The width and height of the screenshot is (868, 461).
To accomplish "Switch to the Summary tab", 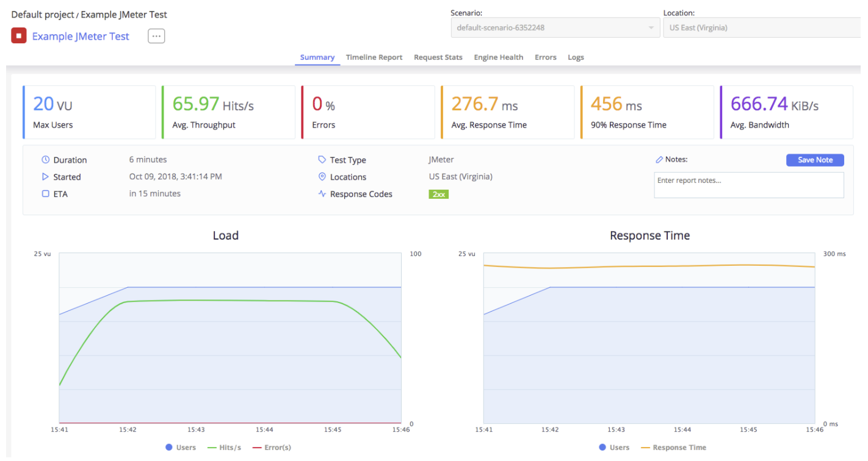I will [317, 57].
